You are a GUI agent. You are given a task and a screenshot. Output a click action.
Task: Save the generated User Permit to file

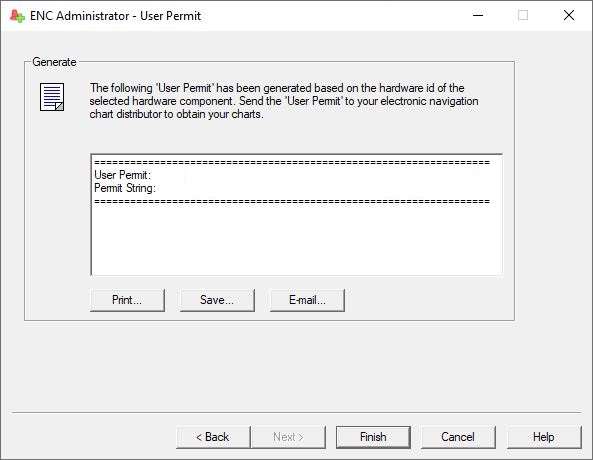[x=217, y=300]
